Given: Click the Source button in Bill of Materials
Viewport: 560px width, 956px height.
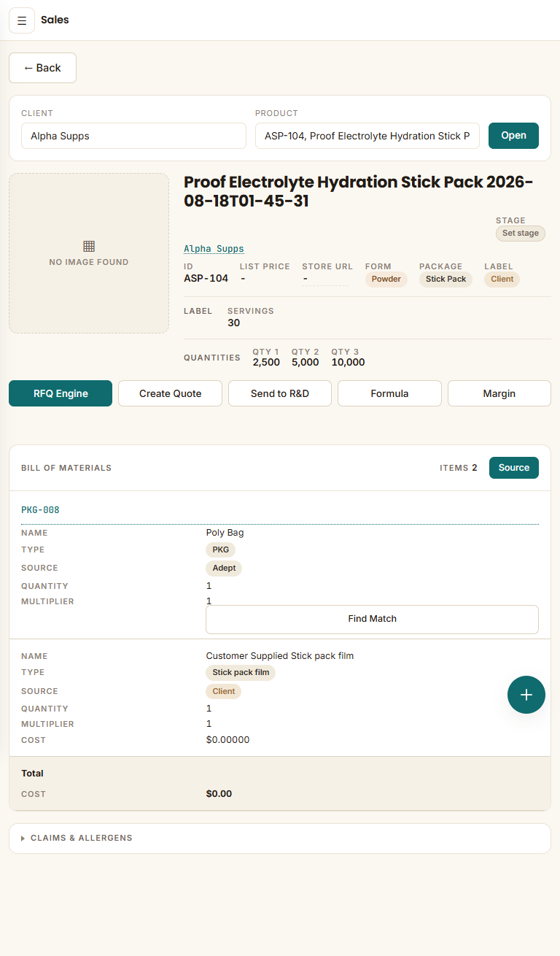Looking at the screenshot, I should [514, 468].
